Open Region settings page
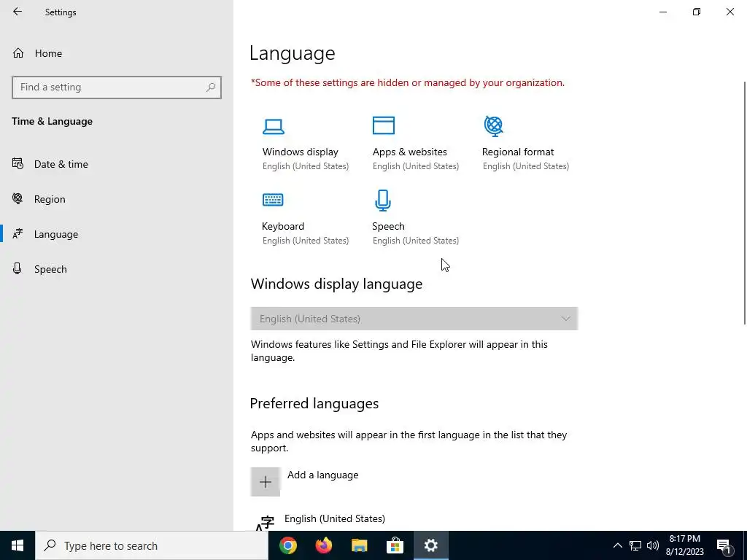747x560 pixels. [x=50, y=200]
